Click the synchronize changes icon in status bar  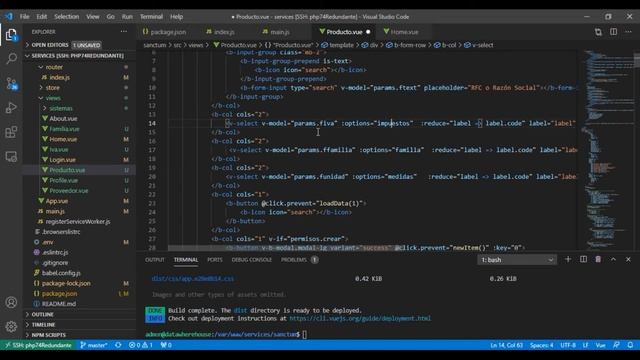pyautogui.click(x=118, y=345)
